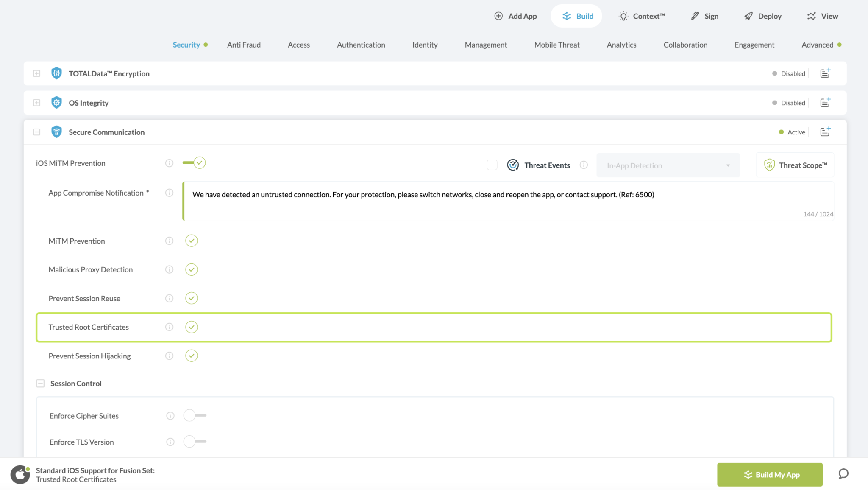The width and height of the screenshot is (868, 490).
Task: Click the add-note icon for TOTALData Encryption
Action: (825, 73)
